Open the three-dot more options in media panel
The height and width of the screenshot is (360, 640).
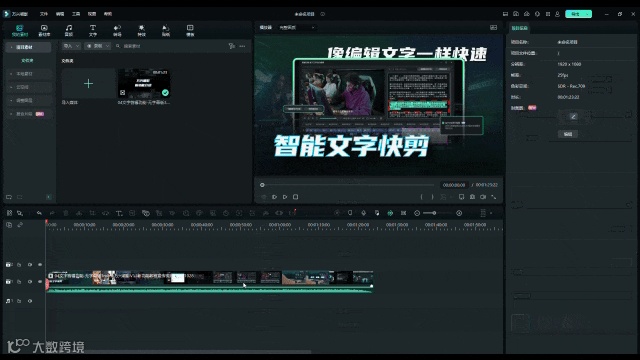242,46
